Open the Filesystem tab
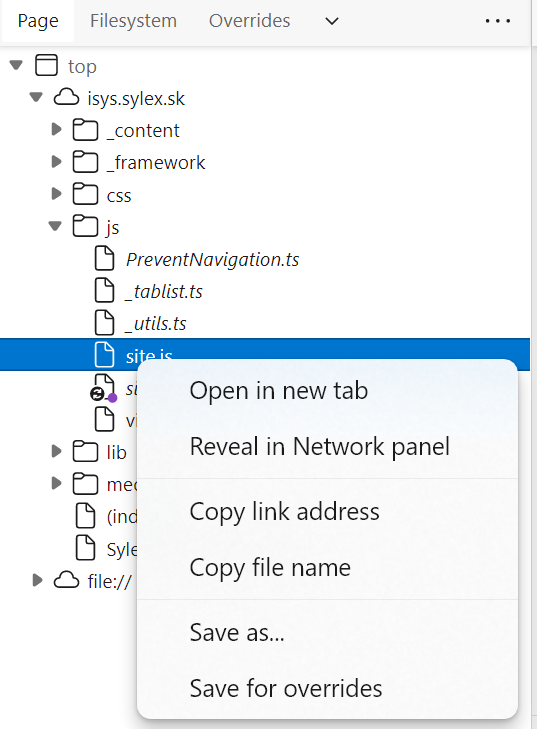This screenshot has width=537, height=729. 133,21
